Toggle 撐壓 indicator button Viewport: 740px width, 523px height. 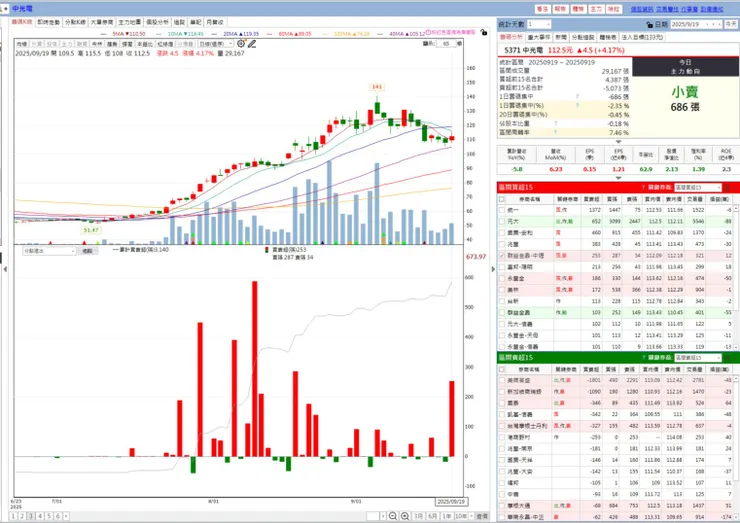127,44
